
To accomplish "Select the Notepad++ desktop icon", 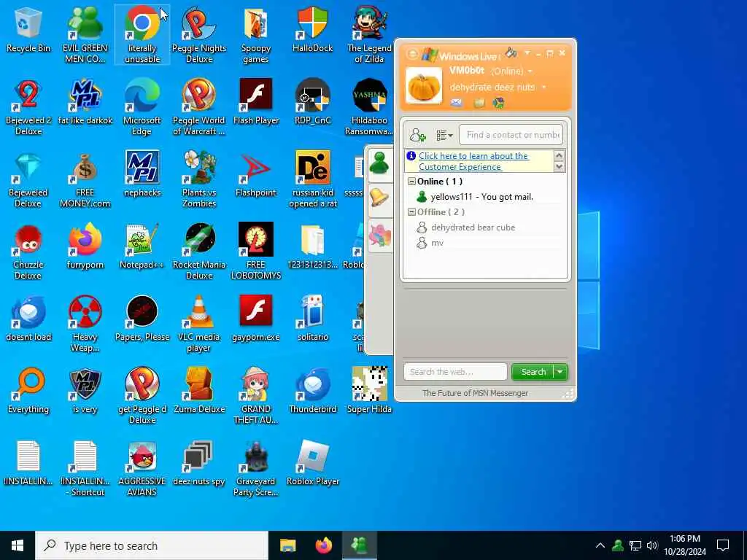I will click(x=142, y=247).
